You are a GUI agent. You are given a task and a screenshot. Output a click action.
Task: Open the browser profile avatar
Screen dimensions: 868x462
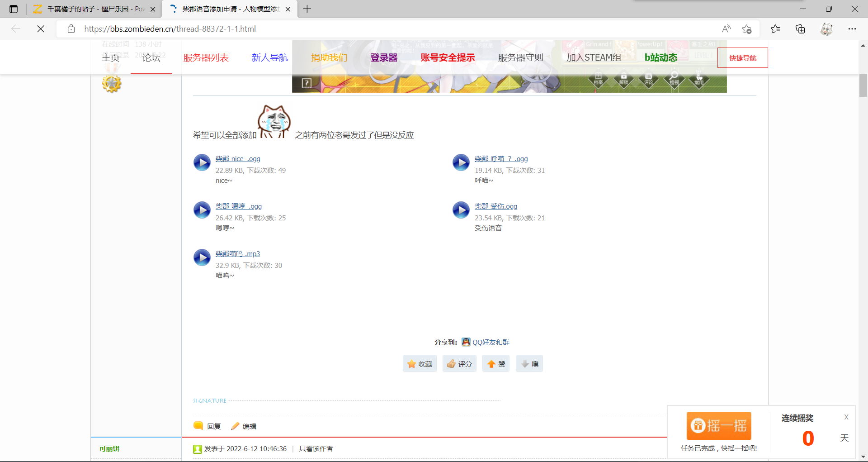[826, 29]
